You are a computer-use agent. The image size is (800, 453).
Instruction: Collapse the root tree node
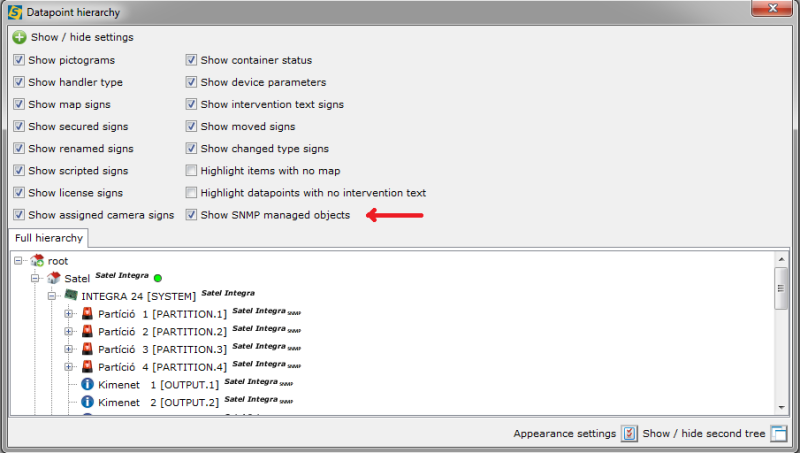19,260
